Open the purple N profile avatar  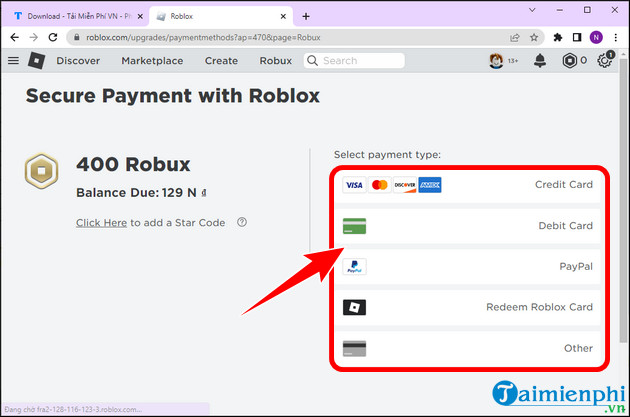click(596, 37)
